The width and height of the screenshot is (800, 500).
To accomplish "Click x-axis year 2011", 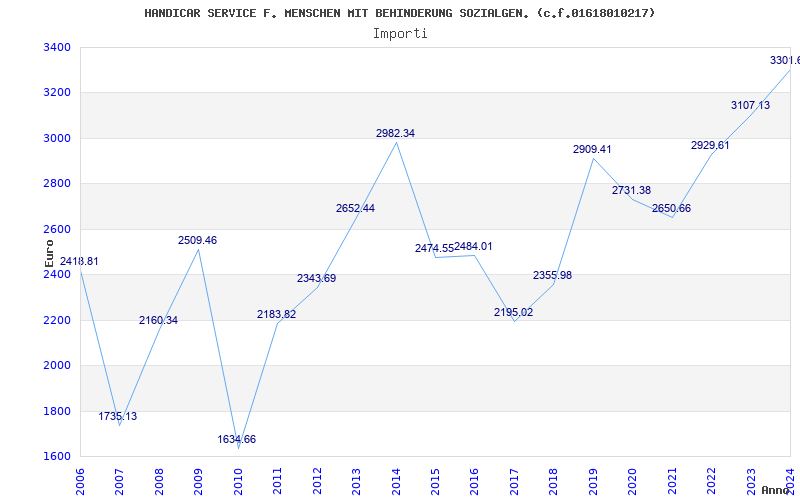I will 278,481.
